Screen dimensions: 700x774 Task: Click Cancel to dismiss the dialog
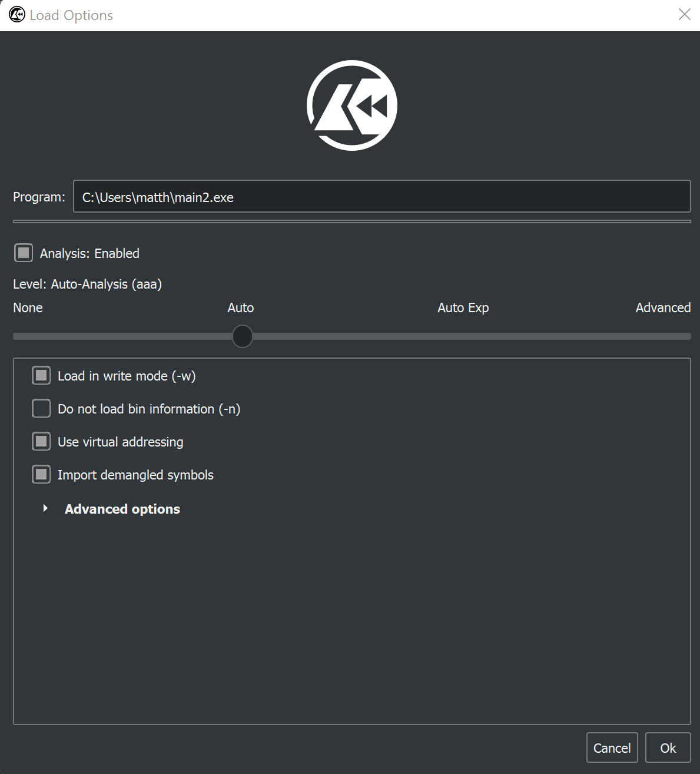coord(612,747)
